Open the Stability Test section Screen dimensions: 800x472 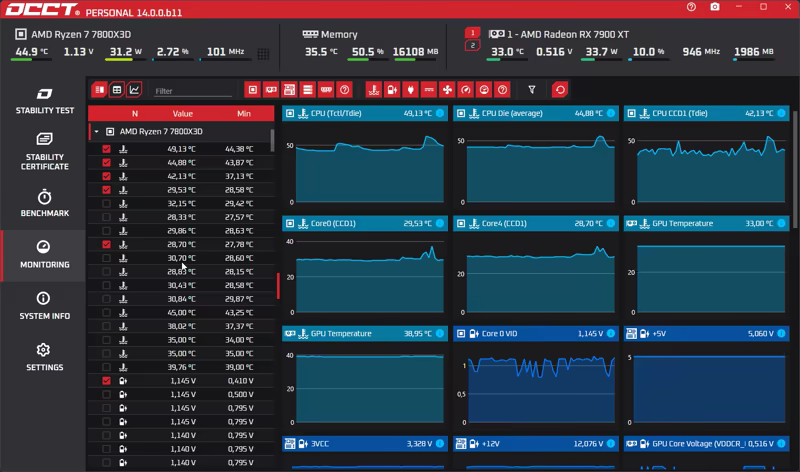point(44,101)
